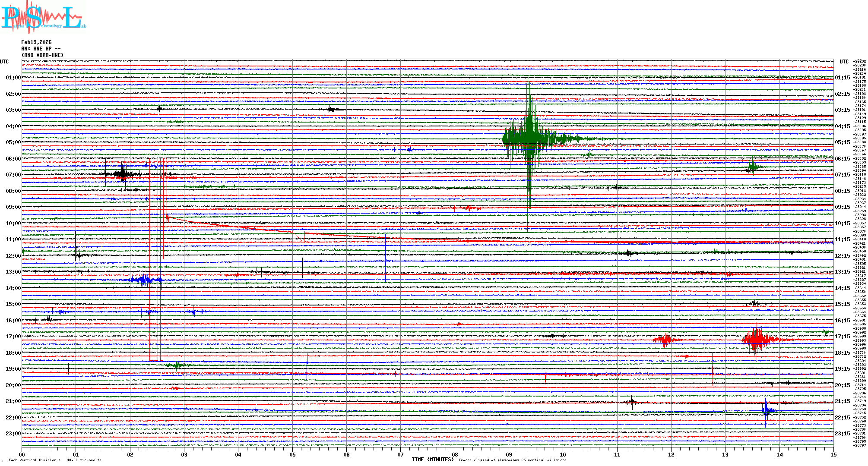Click the 09:15 label on right side
The height and width of the screenshot is (466, 868).
point(842,207)
